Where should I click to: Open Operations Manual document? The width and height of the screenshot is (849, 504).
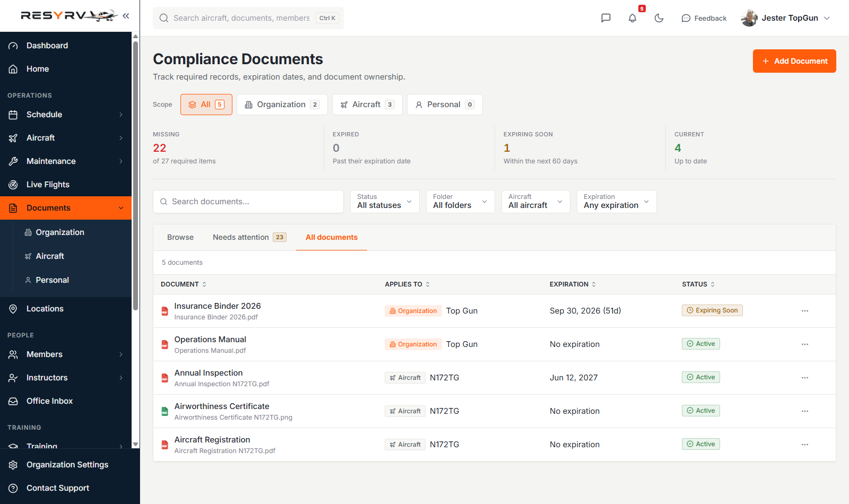(x=210, y=340)
